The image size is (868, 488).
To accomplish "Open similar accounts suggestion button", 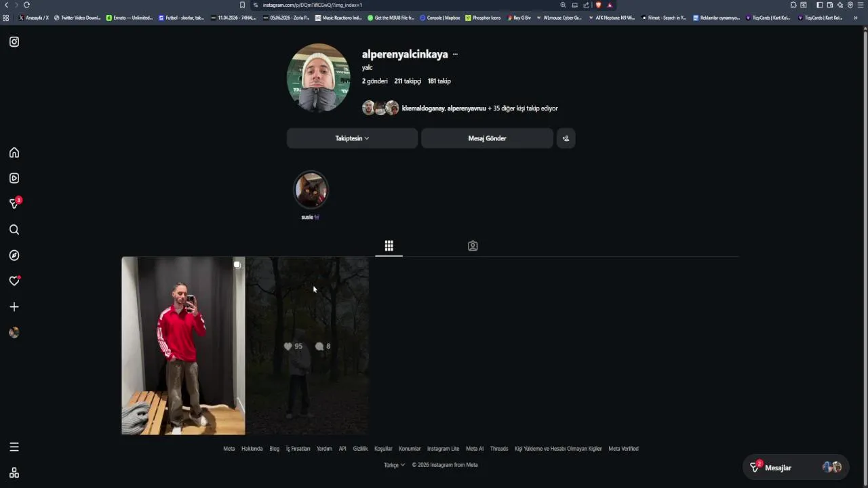I will 566,138.
